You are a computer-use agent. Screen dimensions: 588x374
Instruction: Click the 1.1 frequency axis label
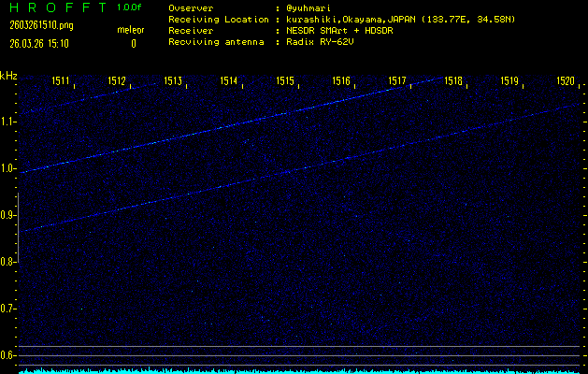(8, 122)
